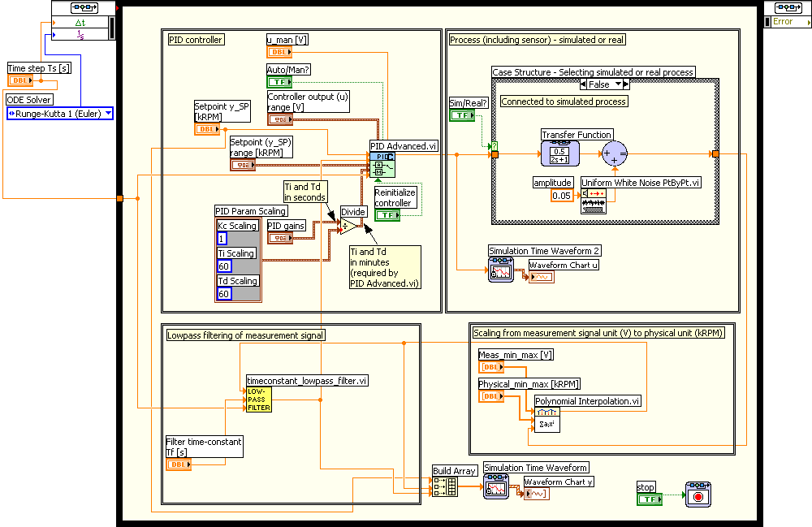Click the Time step Ts [s] DBL terminal
This screenshot has height=527, width=812.
point(20,80)
